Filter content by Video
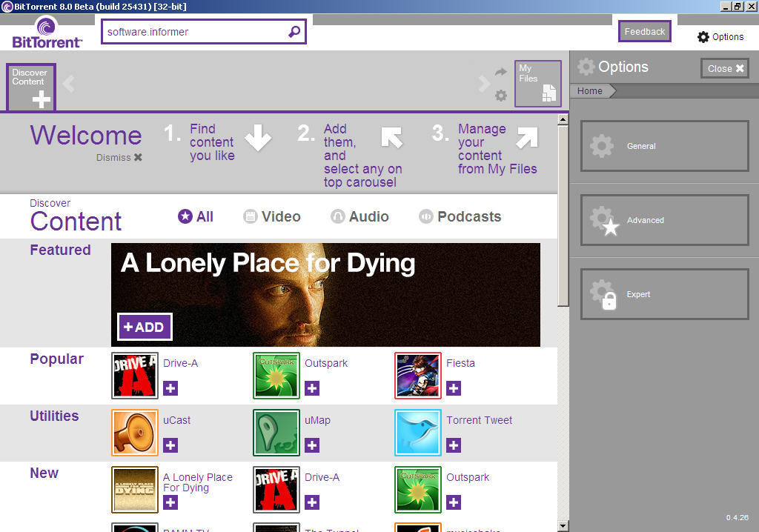Image resolution: width=759 pixels, height=532 pixels. 271,216
